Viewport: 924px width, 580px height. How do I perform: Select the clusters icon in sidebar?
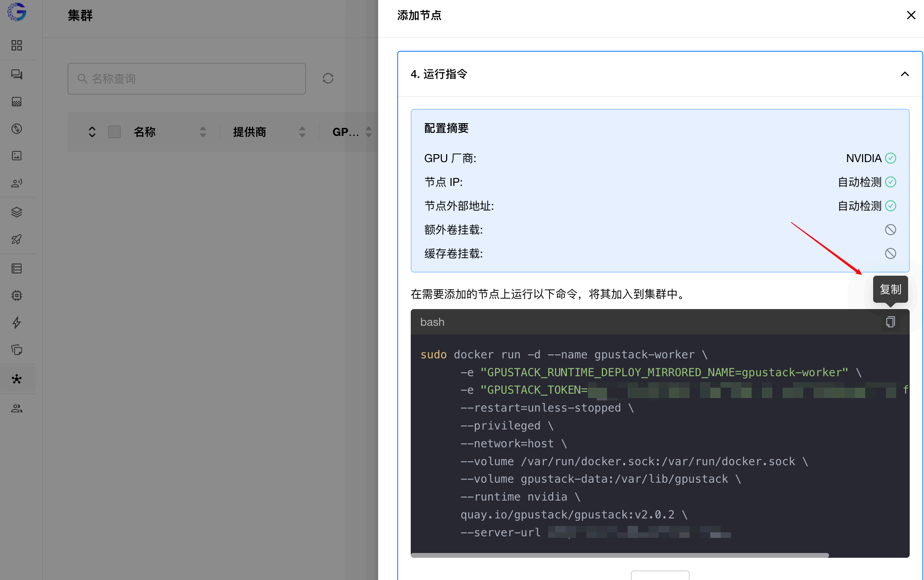coord(17,379)
